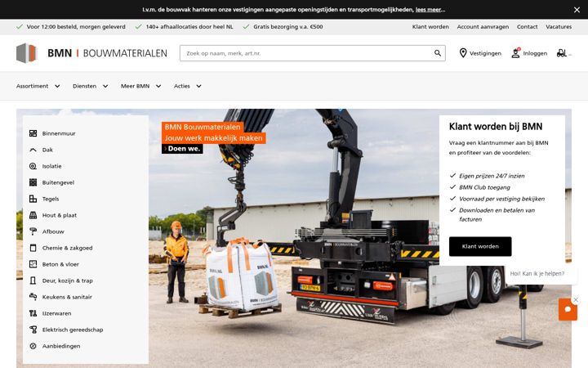Click 'Gratis bezorging v.a. €500' text

[x=288, y=27]
